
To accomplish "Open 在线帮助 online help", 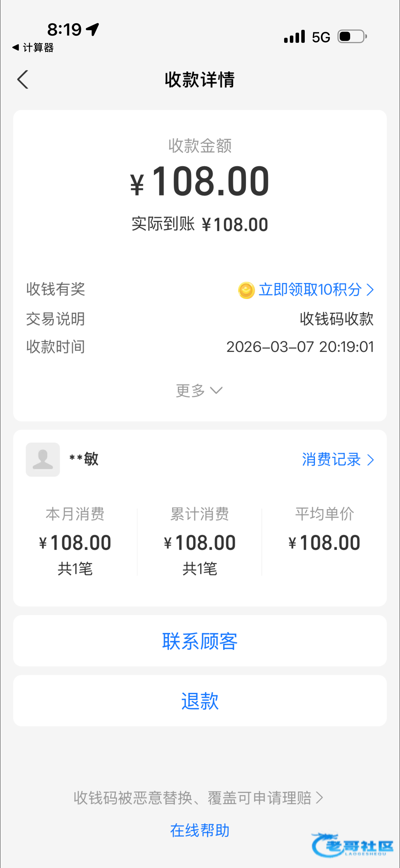I will pos(200,830).
